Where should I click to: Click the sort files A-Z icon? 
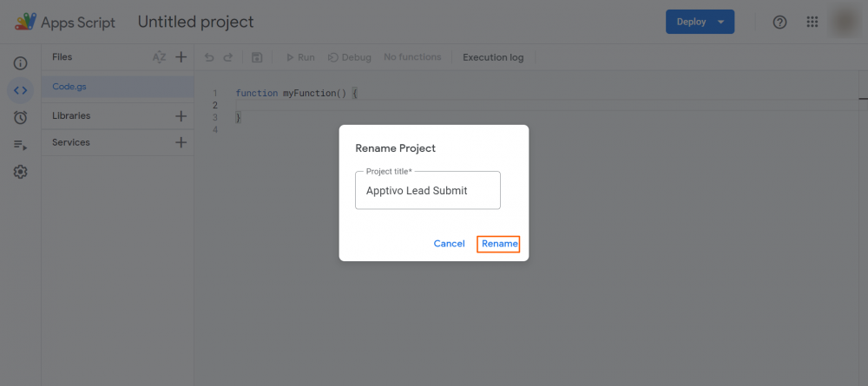(159, 57)
